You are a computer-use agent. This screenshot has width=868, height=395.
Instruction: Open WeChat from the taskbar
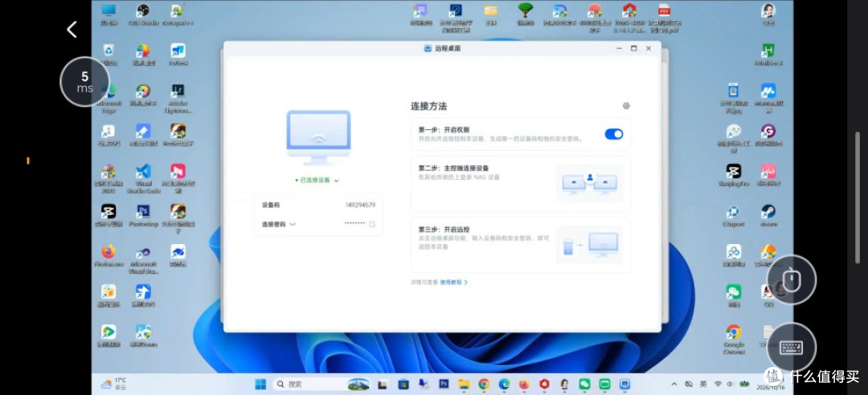[x=584, y=384]
